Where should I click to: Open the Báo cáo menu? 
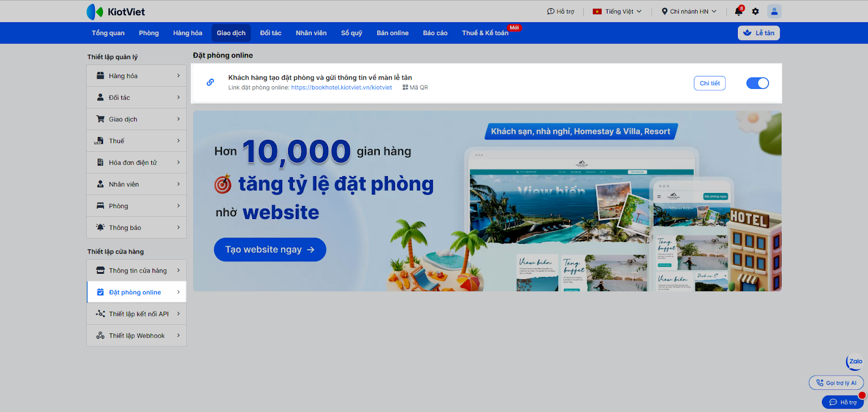pos(435,33)
